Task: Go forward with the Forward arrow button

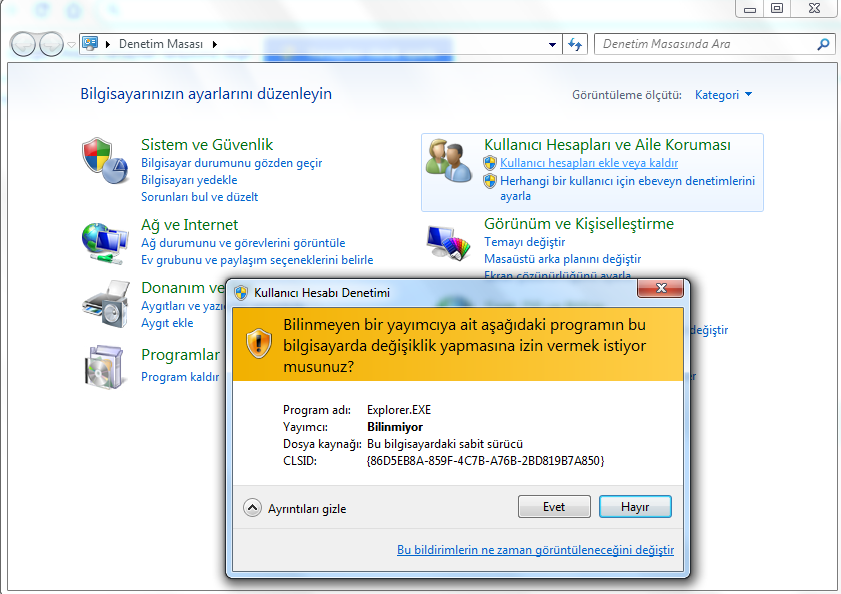Action: pyautogui.click(x=51, y=45)
